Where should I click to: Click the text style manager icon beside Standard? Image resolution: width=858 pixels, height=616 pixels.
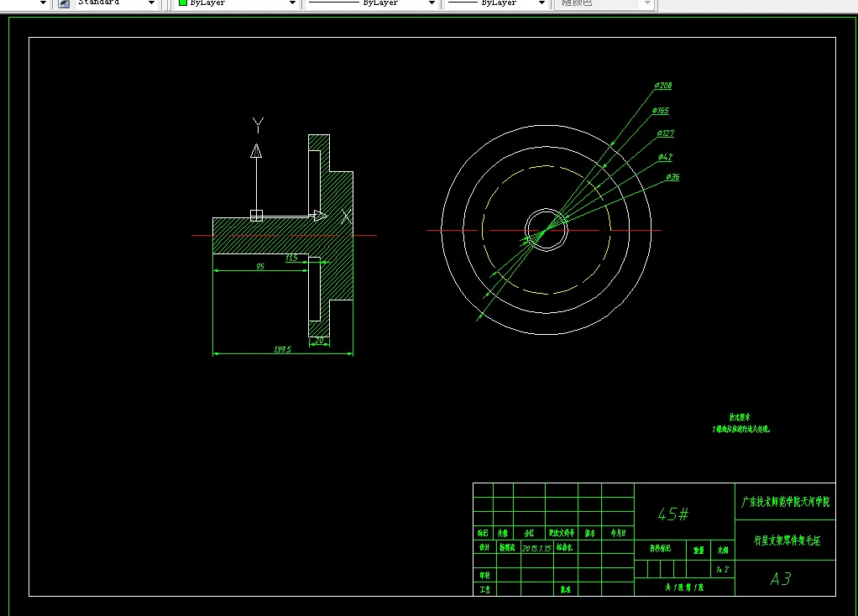point(64,3)
